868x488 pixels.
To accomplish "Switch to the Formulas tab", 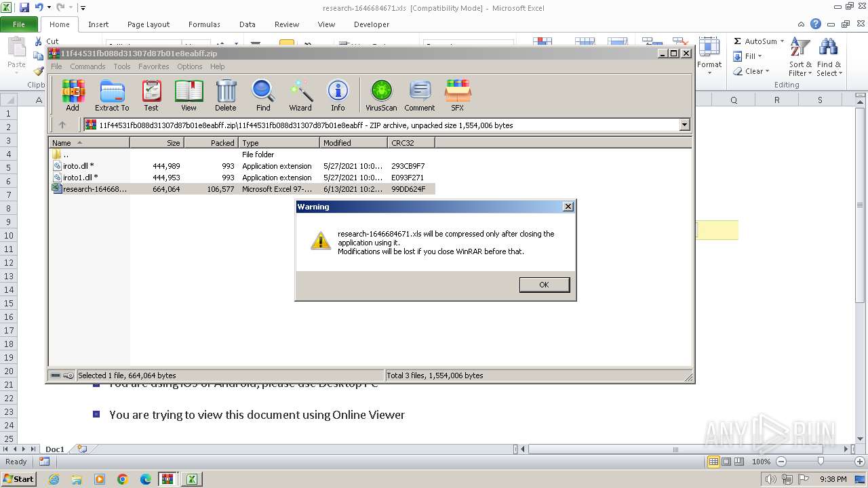I will (x=204, y=24).
